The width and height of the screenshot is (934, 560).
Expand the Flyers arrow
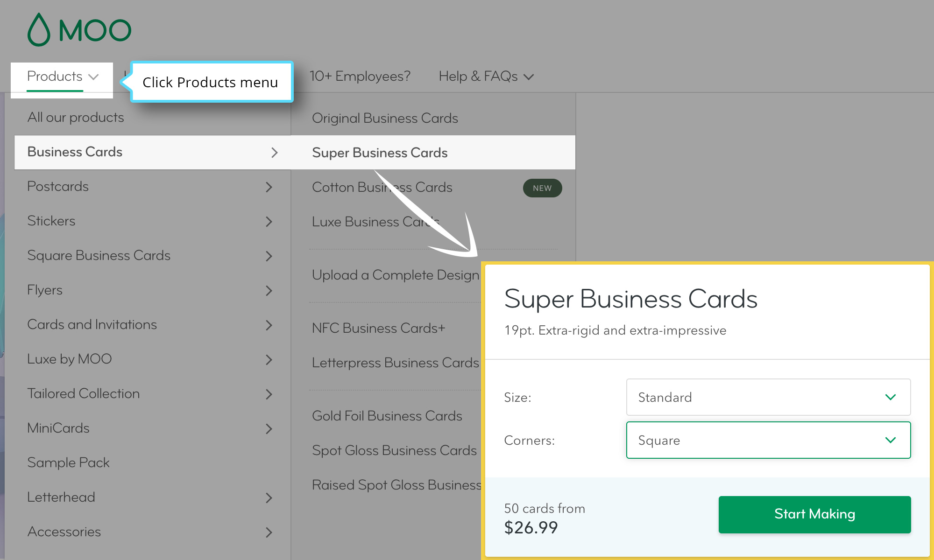pos(269,291)
